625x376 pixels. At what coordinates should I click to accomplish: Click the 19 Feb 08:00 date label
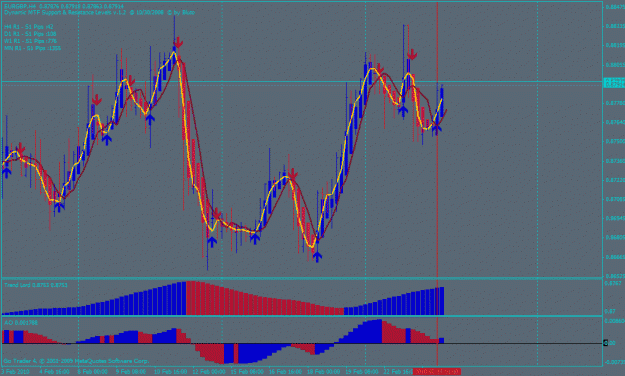(362, 372)
